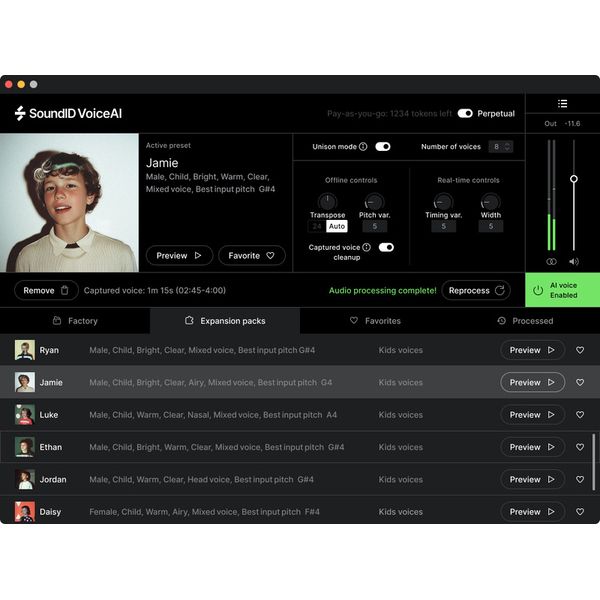
Task: Click the Timing var. knob
Action: [443, 201]
